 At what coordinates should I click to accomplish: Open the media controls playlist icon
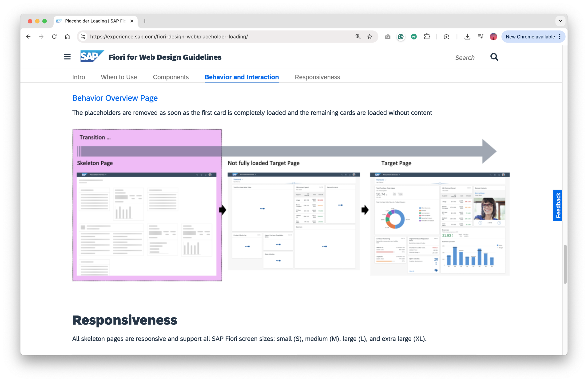[x=480, y=36]
